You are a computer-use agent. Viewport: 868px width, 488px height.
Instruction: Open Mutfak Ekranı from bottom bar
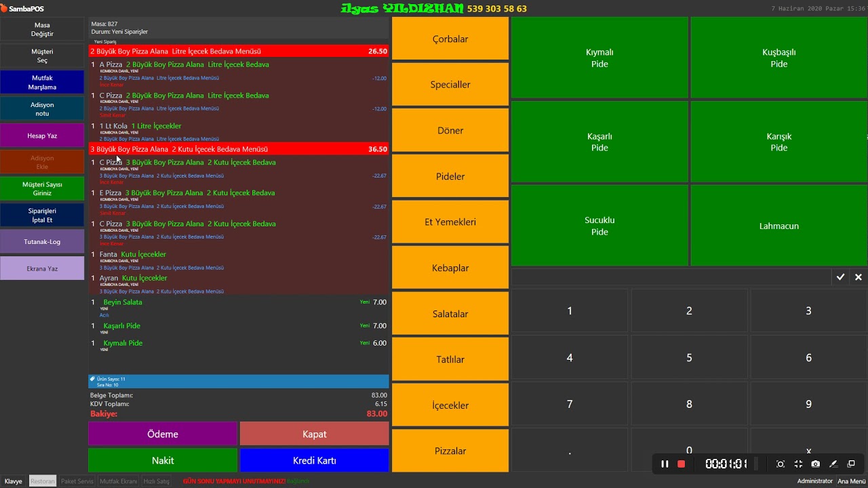click(x=119, y=481)
